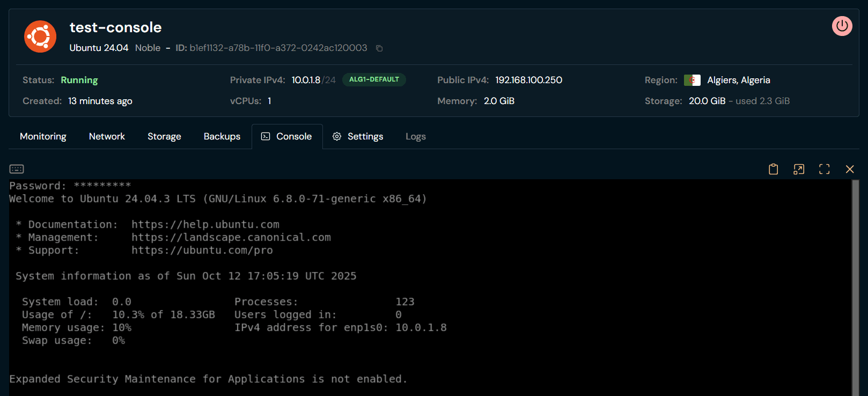The width and height of the screenshot is (868, 396).
Task: Close the console with the X icon
Action: click(x=850, y=169)
